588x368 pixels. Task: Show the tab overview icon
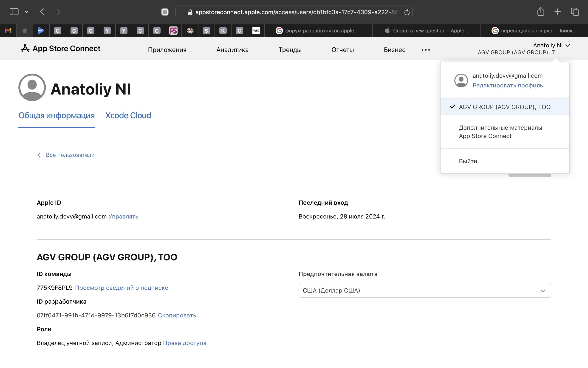pos(575,12)
